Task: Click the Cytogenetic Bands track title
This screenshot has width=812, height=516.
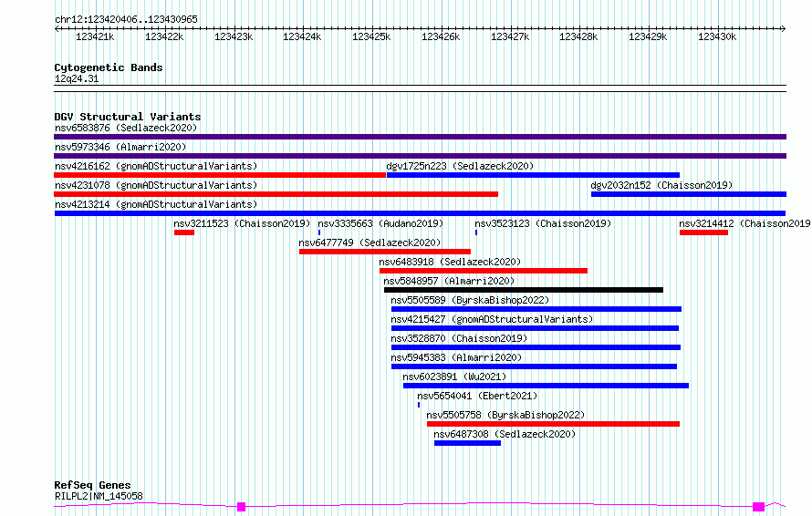Action: tap(109, 67)
